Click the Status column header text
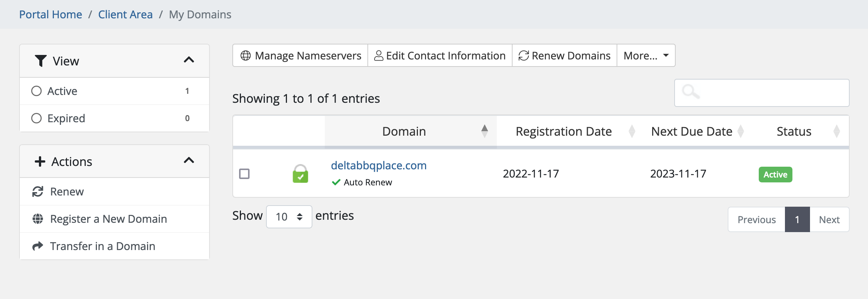The image size is (868, 299). coord(794,131)
